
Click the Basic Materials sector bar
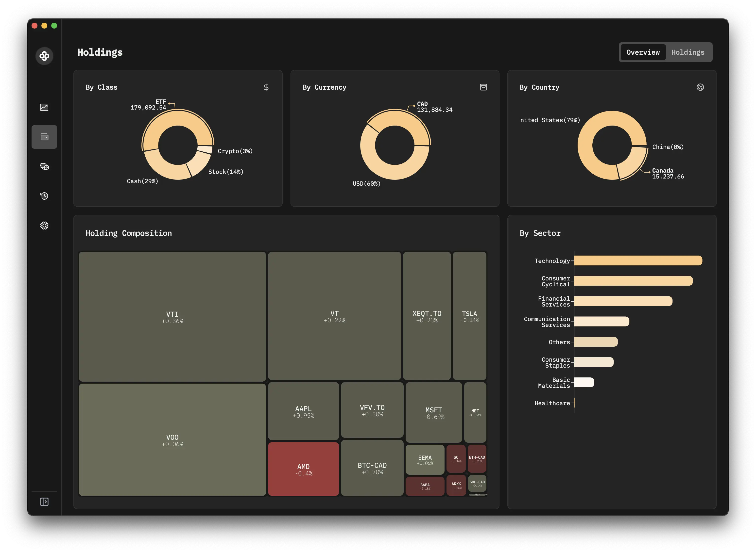tap(584, 383)
